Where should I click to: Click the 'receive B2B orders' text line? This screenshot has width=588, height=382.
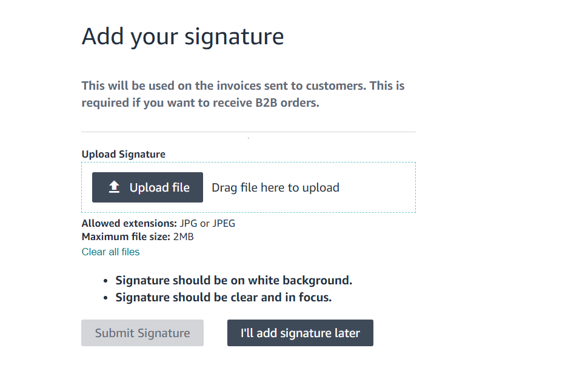pos(200,102)
